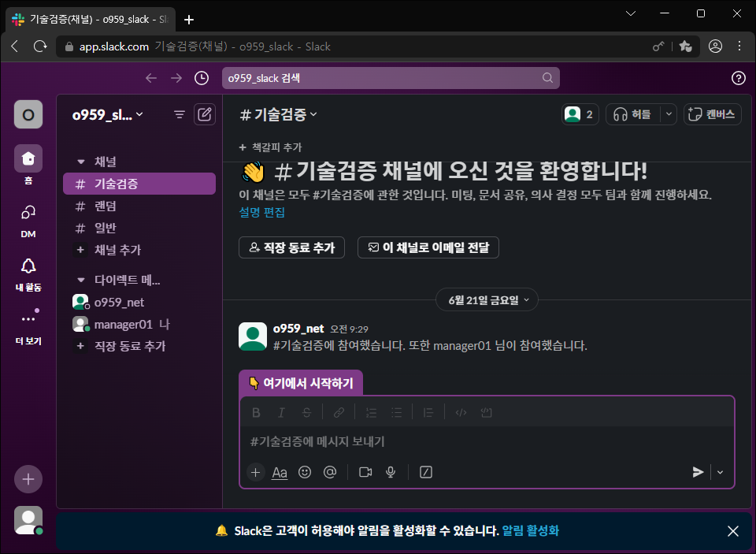Viewport: 756px width, 554px height.
Task: Open Slack history clock icon
Action: point(202,78)
